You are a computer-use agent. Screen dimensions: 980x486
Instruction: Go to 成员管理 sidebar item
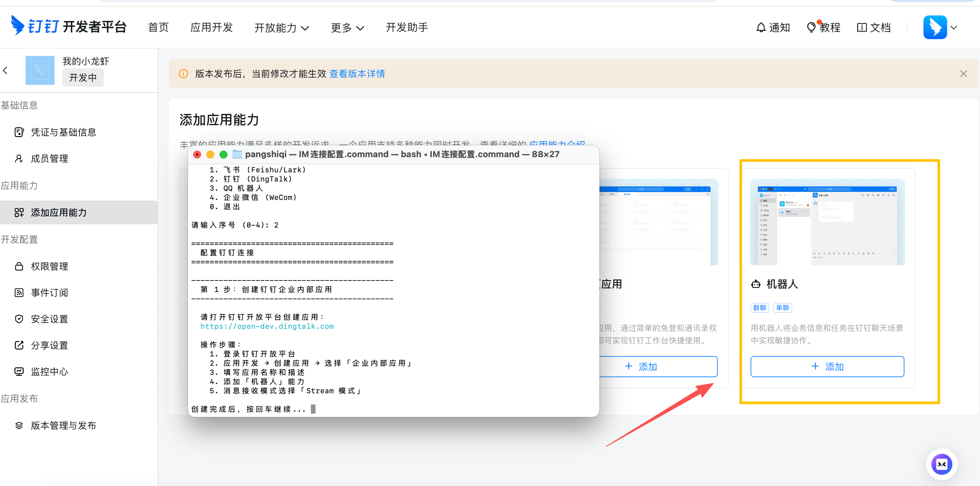coord(49,158)
